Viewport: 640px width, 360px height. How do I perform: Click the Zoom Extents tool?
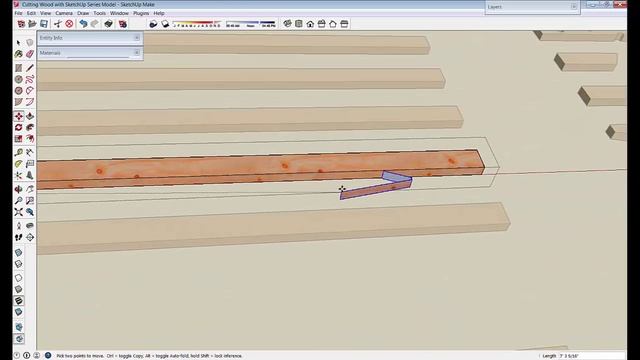coord(18,212)
